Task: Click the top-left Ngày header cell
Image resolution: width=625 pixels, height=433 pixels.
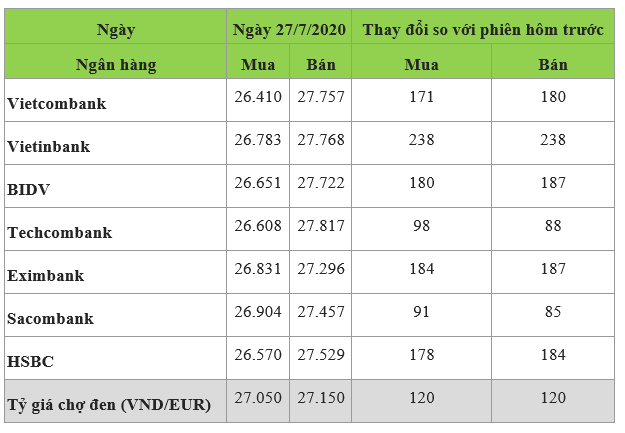Action: pyautogui.click(x=116, y=30)
